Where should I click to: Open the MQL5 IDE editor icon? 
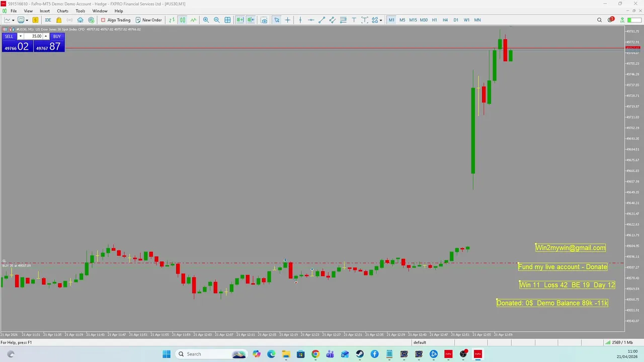coord(48,20)
